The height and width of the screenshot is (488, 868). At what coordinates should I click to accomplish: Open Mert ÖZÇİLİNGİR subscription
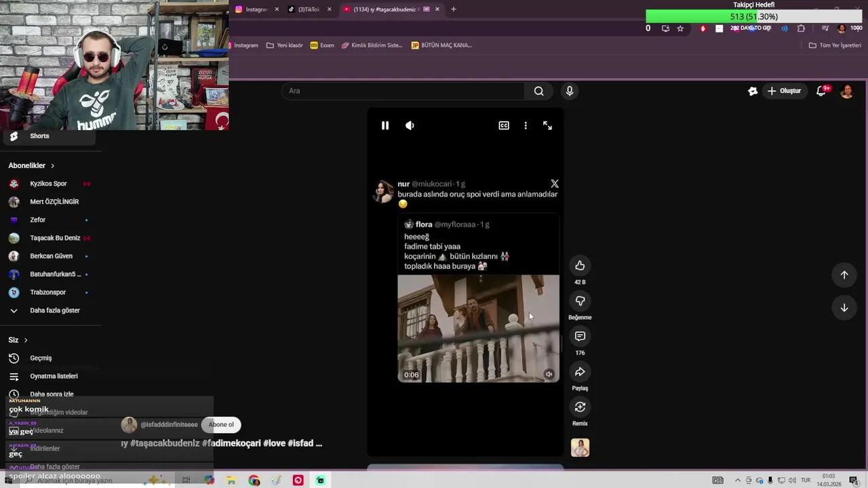click(49, 202)
